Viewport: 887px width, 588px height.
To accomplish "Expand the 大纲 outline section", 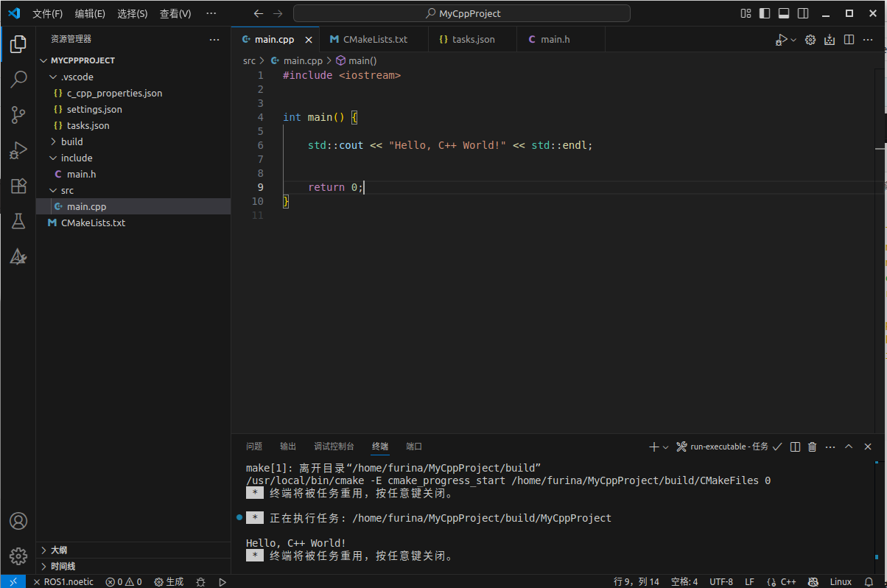I will pos(59,550).
